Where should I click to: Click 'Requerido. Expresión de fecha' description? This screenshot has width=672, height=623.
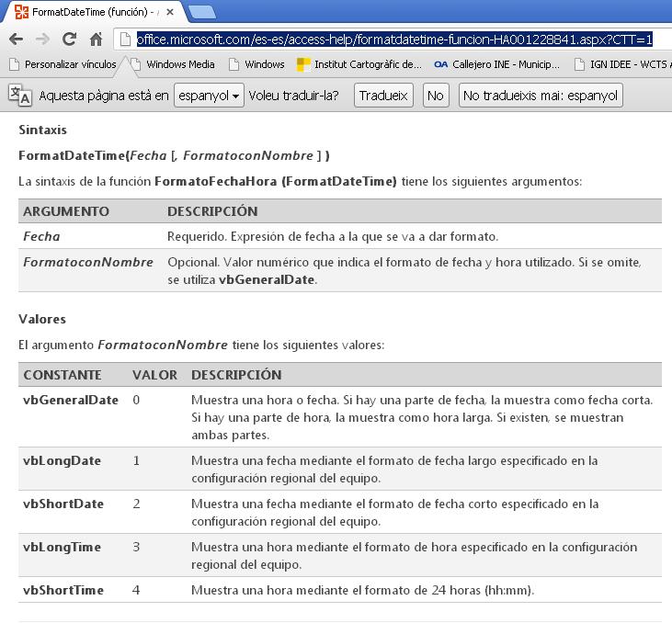point(333,236)
